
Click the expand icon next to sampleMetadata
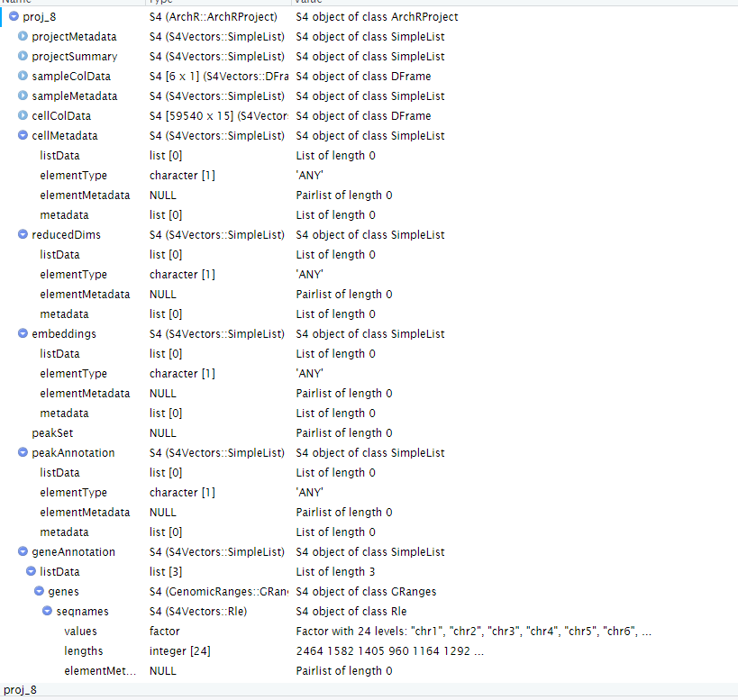point(23,95)
